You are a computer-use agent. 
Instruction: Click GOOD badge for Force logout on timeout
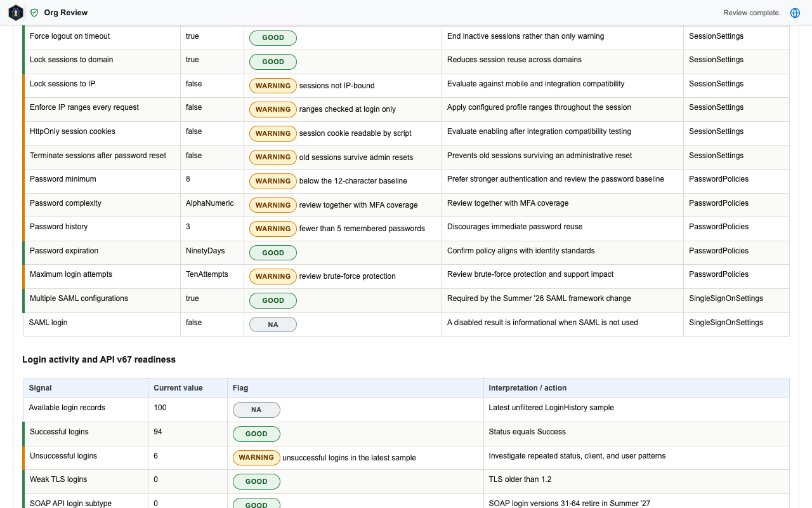coord(273,37)
